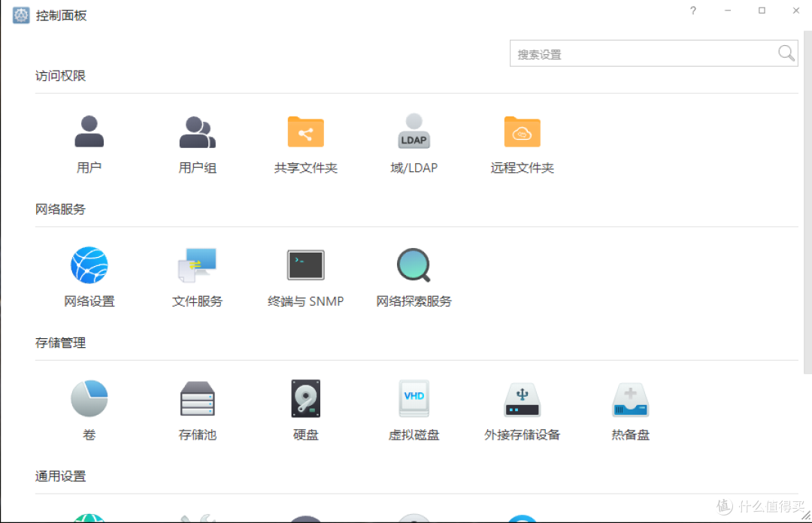The height and width of the screenshot is (523, 812).
Task: Click the 网络服务 section heading
Action: coord(61,209)
